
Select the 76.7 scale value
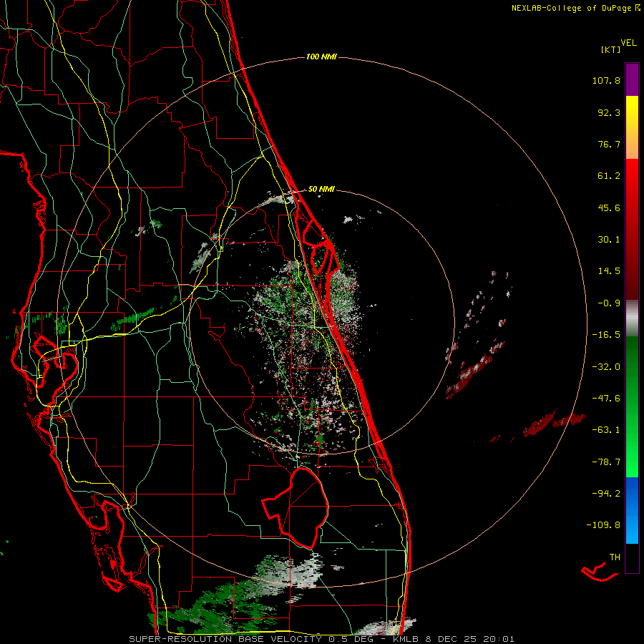[609, 144]
